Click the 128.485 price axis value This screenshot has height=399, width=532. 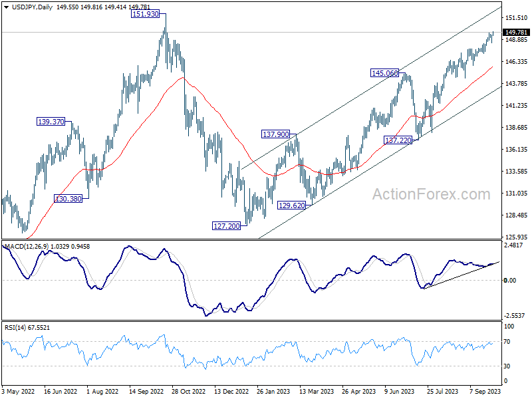click(x=517, y=215)
